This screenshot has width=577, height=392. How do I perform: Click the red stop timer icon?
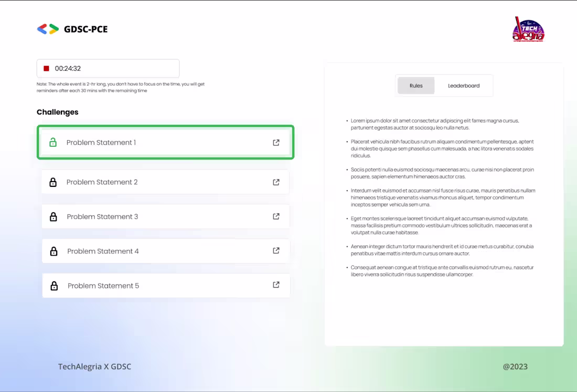tap(46, 69)
